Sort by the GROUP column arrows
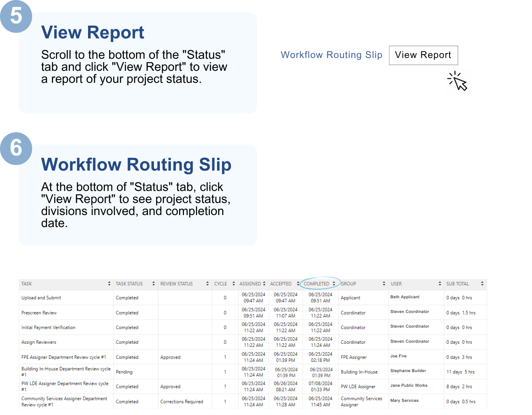532x415 pixels. coord(384,284)
